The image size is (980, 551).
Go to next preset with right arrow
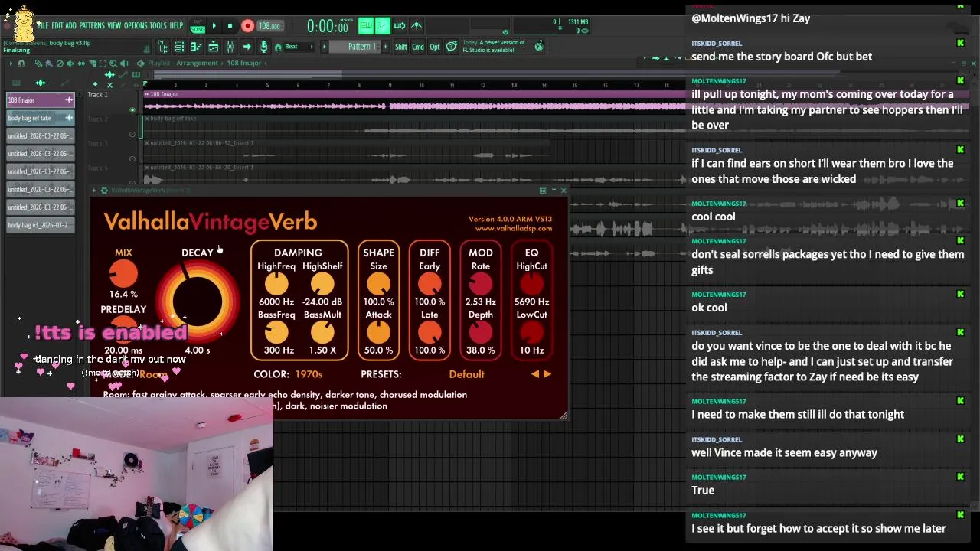tap(547, 374)
